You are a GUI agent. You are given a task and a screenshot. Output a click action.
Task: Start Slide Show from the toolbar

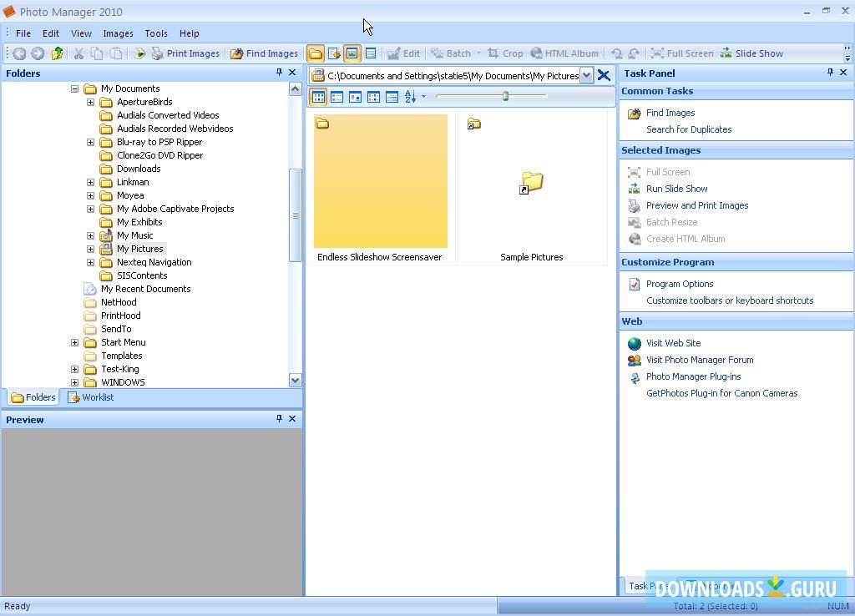751,53
